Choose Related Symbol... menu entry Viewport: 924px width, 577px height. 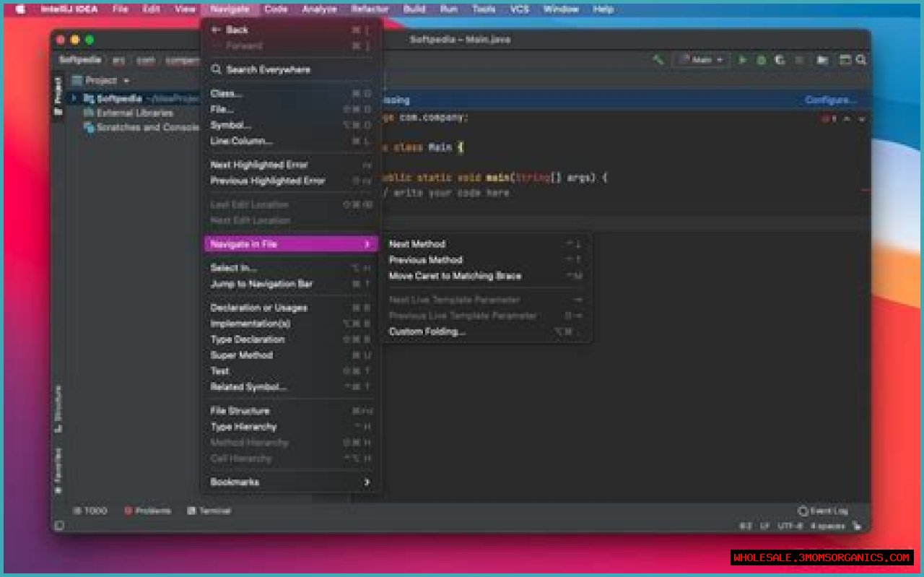[x=291, y=387]
